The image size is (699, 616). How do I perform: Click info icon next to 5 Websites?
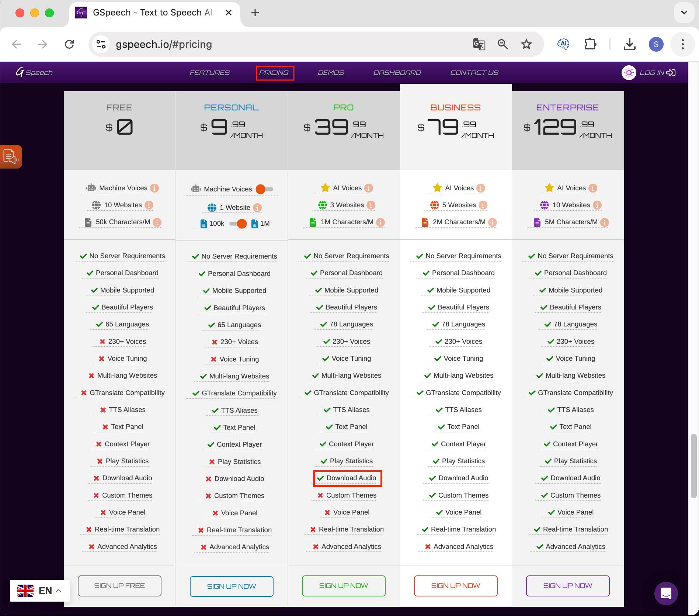point(483,205)
